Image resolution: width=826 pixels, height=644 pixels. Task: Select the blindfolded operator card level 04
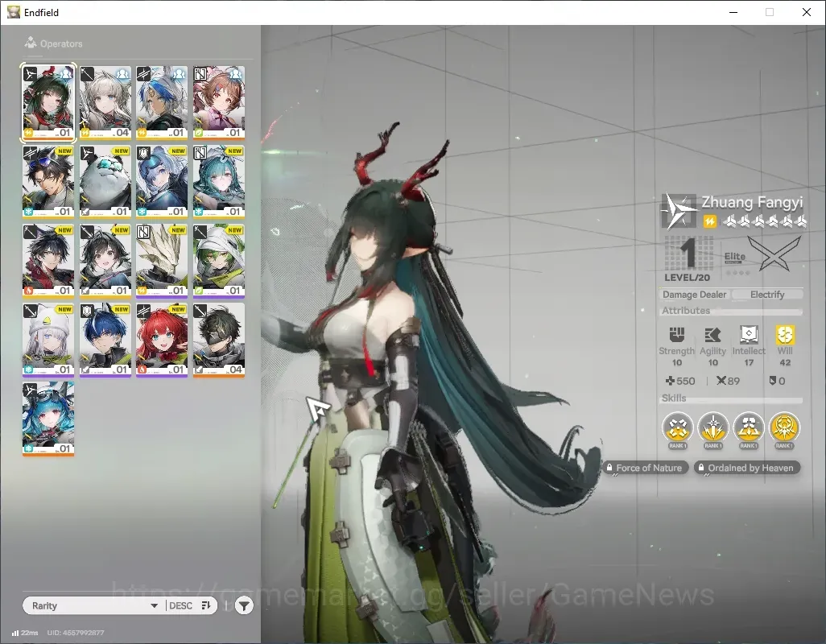(219, 340)
